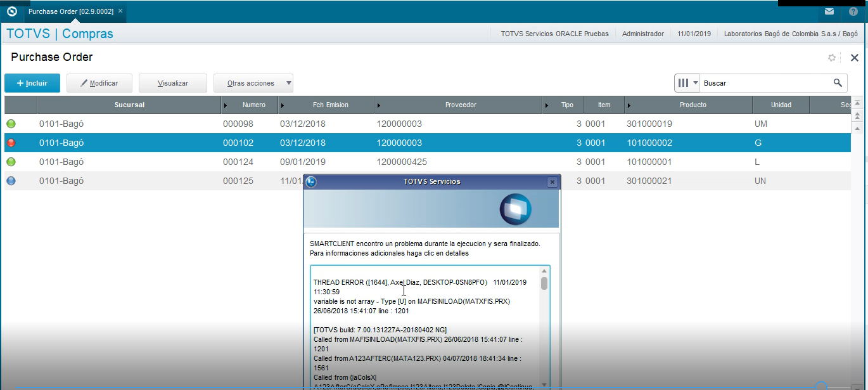The height and width of the screenshot is (390, 868).
Task: Sort by the Sucursal column header
Action: tap(129, 105)
